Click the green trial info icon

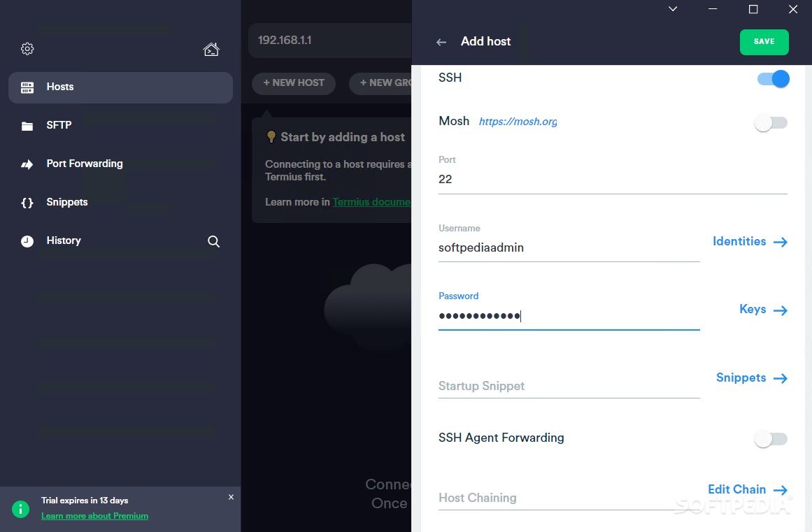tap(21, 509)
